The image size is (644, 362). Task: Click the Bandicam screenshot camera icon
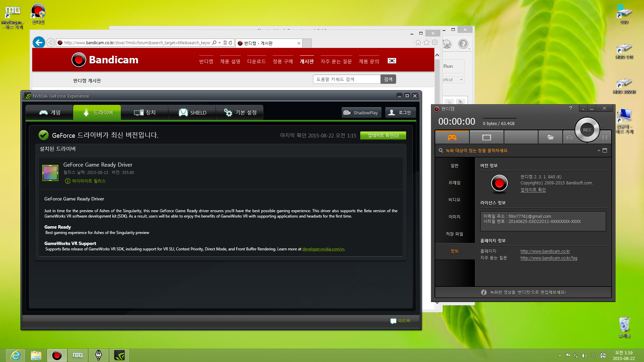pos(569,137)
